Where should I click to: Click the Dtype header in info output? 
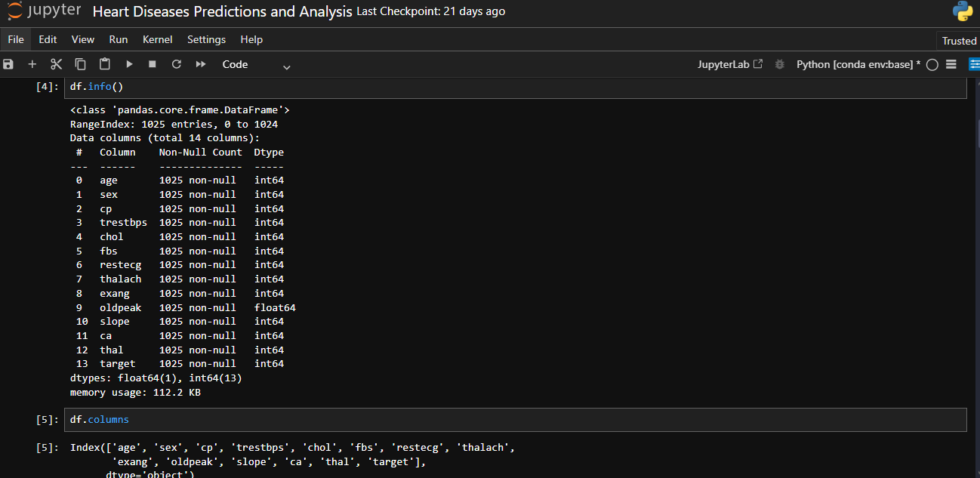[x=269, y=152]
